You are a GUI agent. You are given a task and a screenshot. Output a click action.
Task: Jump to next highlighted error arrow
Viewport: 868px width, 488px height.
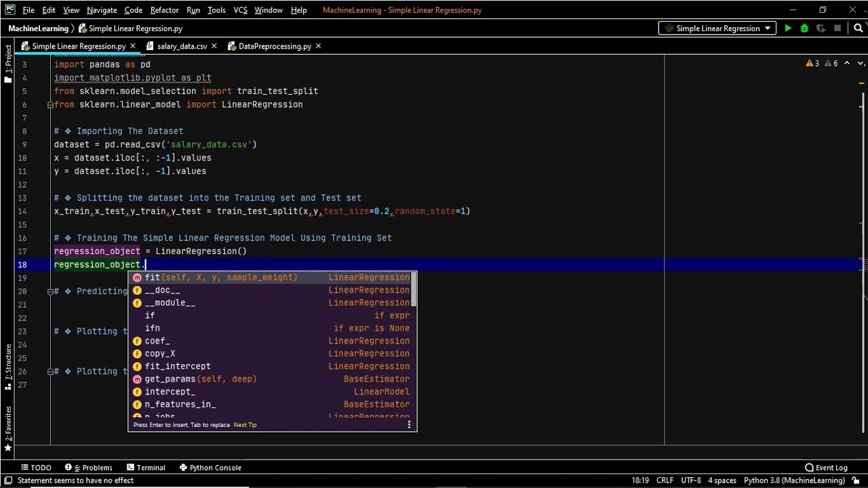(x=861, y=64)
